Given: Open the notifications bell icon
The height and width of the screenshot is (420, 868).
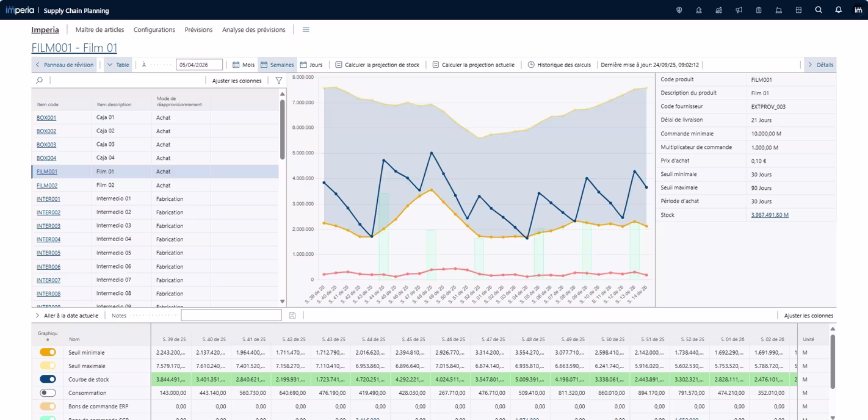Looking at the screenshot, I should (838, 10).
